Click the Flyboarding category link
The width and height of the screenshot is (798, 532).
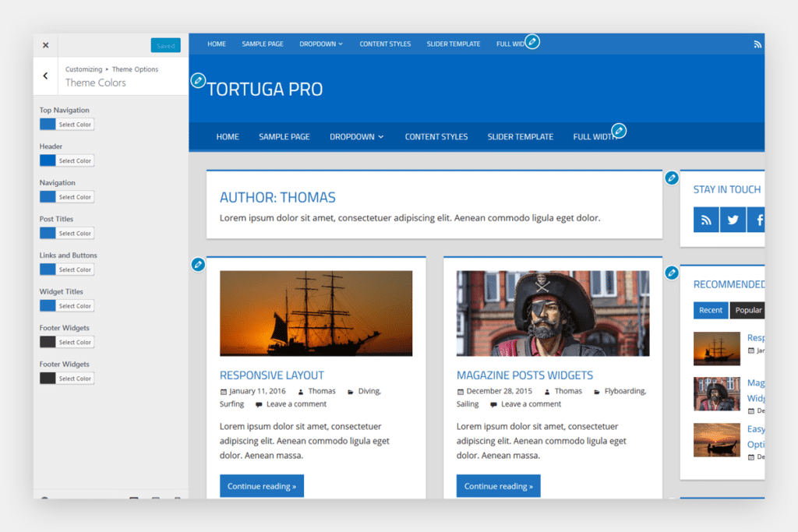point(625,391)
